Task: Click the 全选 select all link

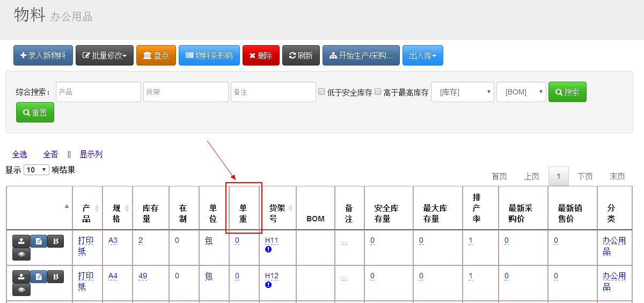Action: click(19, 154)
